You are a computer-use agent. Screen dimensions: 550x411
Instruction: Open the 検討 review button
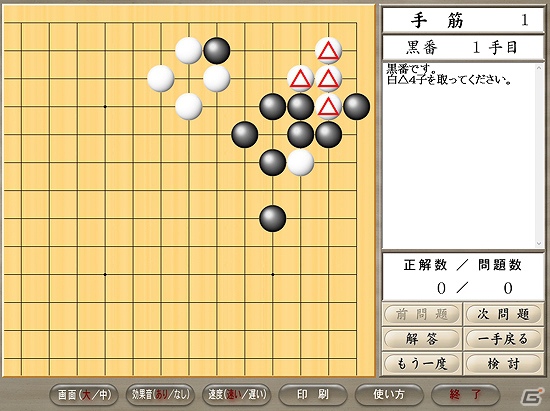(503, 364)
